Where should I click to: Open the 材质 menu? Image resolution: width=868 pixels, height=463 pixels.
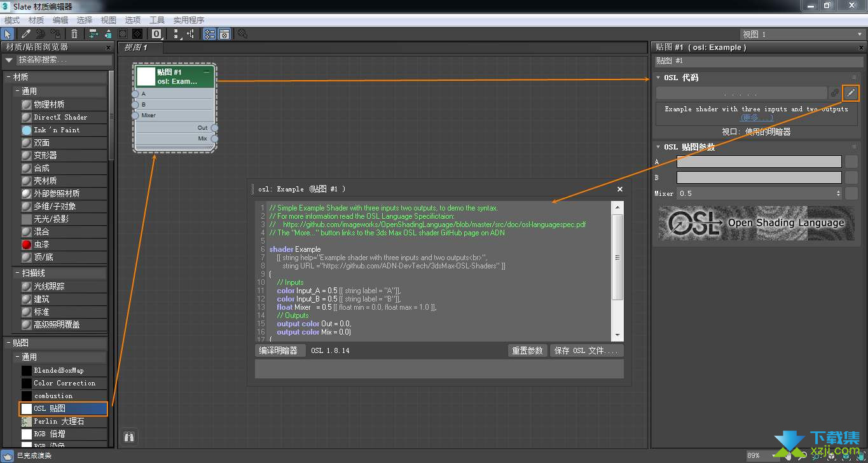pyautogui.click(x=36, y=20)
